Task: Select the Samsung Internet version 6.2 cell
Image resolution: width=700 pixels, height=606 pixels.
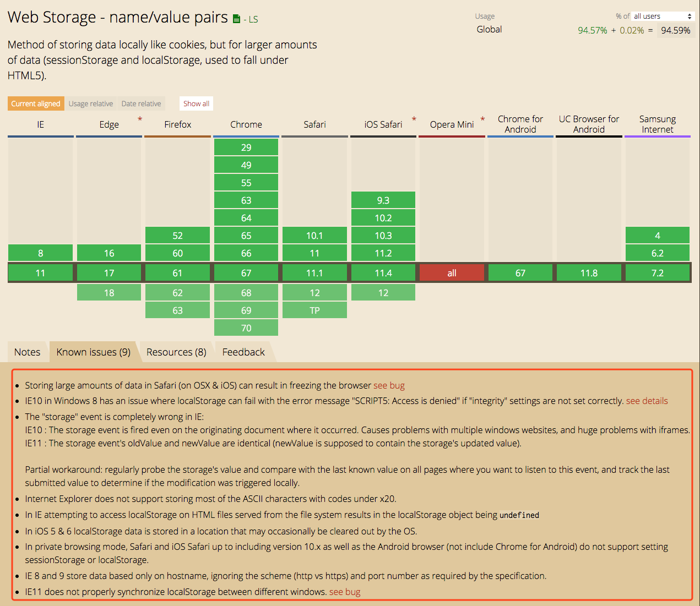Action: pos(658,253)
